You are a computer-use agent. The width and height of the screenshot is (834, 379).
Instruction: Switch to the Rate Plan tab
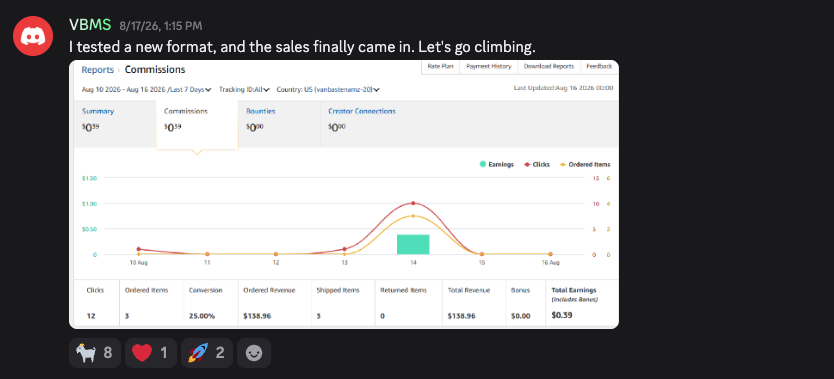pos(440,66)
